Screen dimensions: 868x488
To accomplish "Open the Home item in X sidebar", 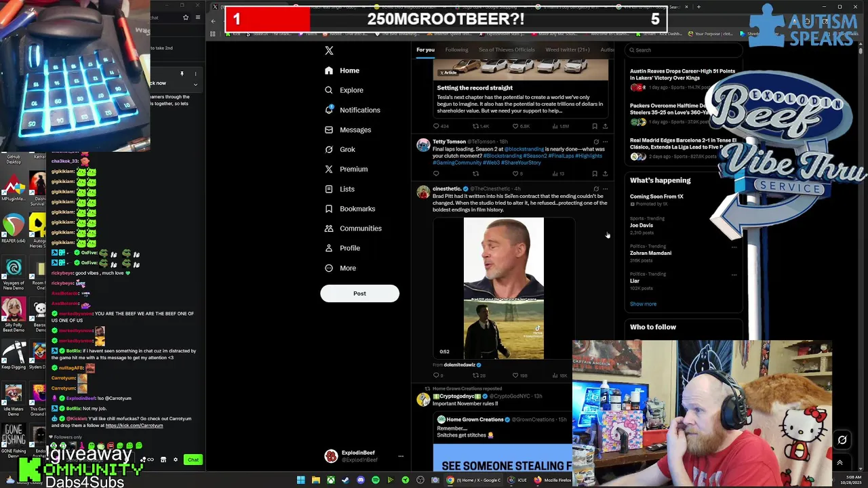I will (x=342, y=70).
